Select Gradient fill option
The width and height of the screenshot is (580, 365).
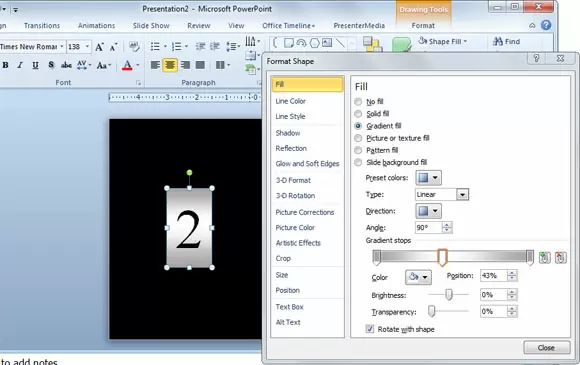pos(358,126)
